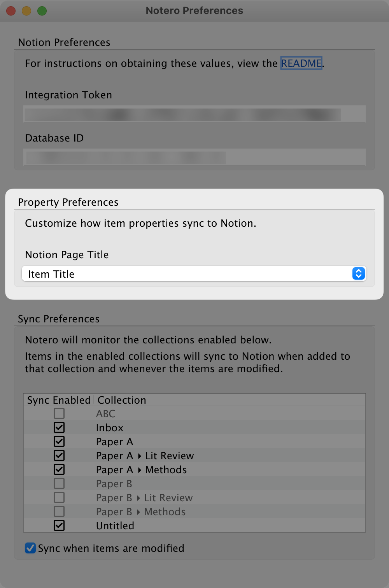Open the README link

click(301, 63)
